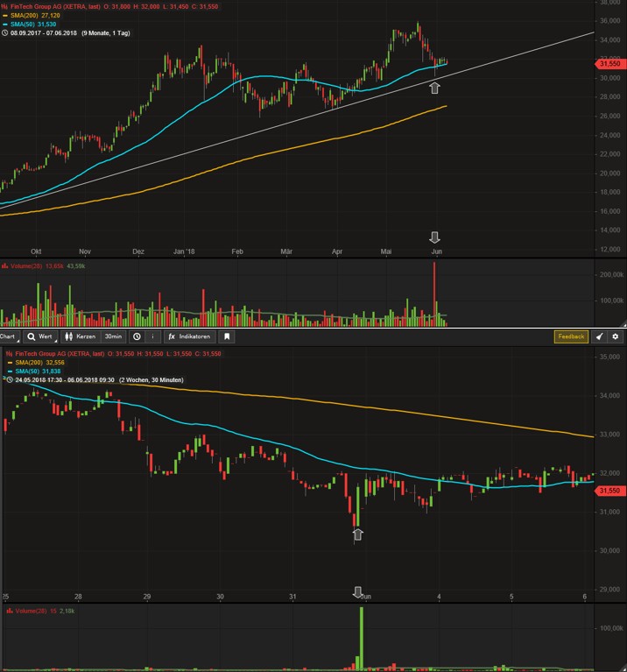Click the yellow Feedback button
627x672 pixels.
tap(571, 336)
